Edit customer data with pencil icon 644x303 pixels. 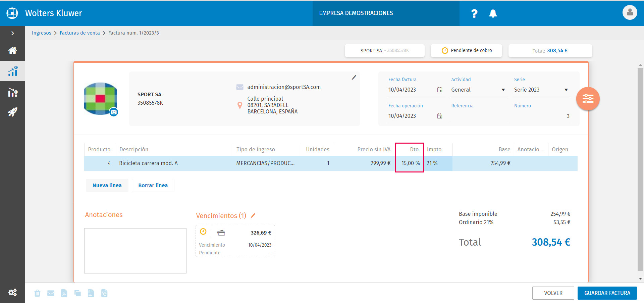point(354,78)
